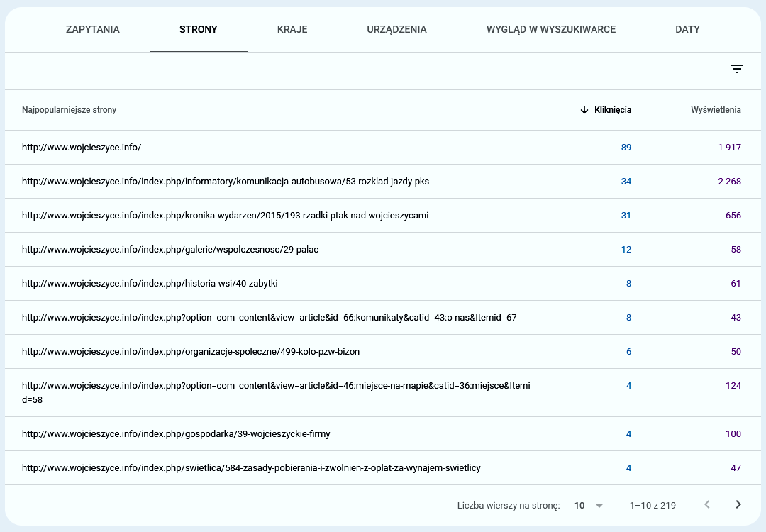This screenshot has width=766, height=532.
Task: Select the 584-zasady-pobierania swietlica URL row
Action: coord(383,468)
